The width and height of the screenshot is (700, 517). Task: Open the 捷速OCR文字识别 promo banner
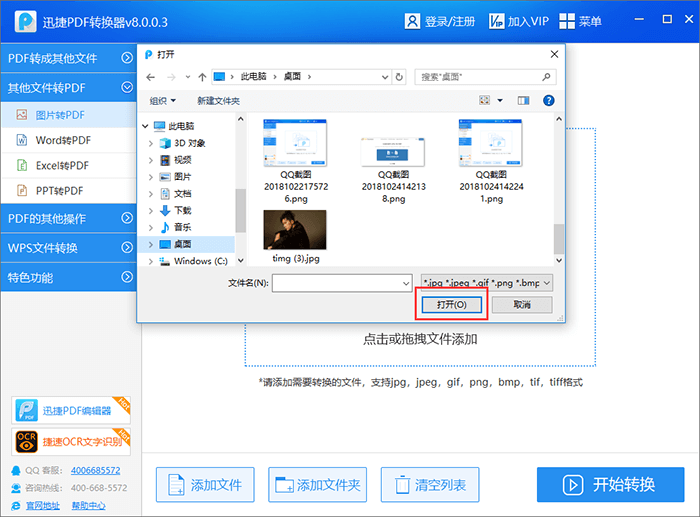point(71,442)
